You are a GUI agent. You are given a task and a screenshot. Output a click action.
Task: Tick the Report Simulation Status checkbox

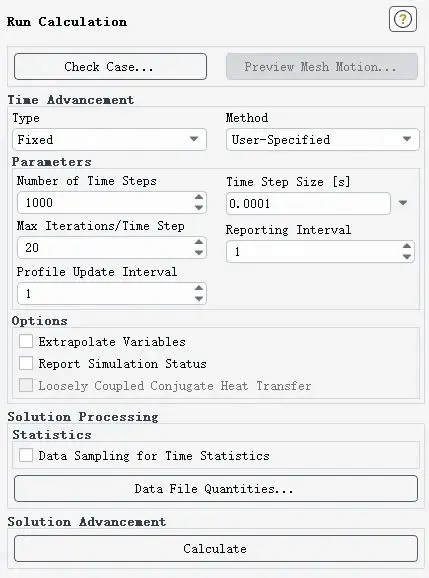[x=26, y=363]
